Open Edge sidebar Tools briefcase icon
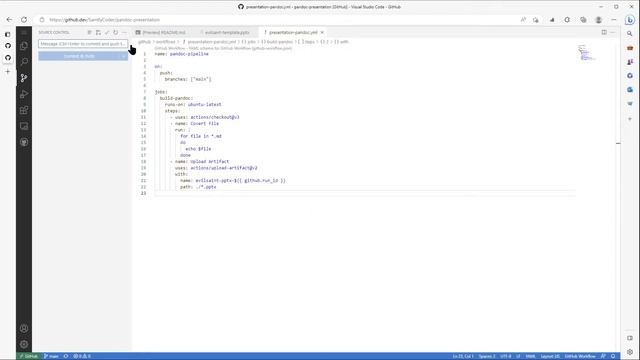The width and height of the screenshot is (640, 360). (630, 48)
